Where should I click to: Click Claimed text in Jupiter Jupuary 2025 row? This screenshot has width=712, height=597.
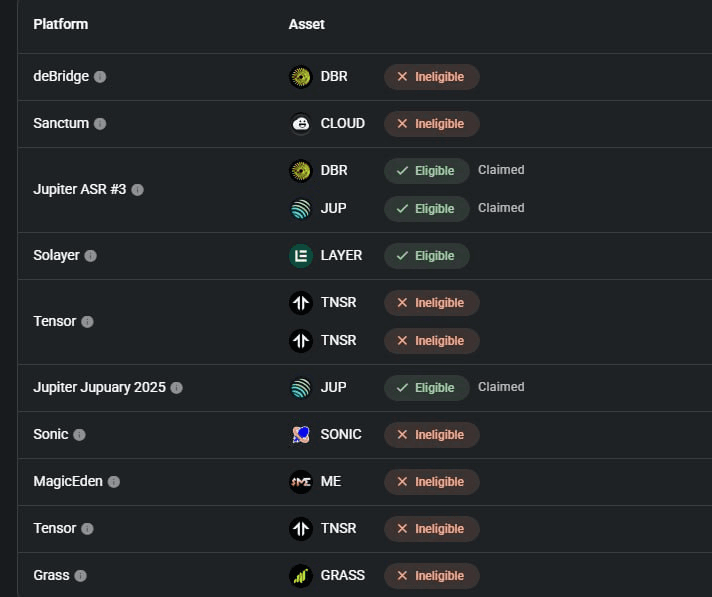click(x=501, y=387)
